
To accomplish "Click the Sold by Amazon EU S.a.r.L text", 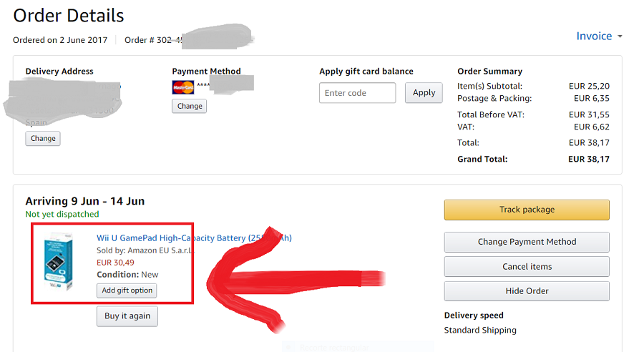I will coord(145,250).
